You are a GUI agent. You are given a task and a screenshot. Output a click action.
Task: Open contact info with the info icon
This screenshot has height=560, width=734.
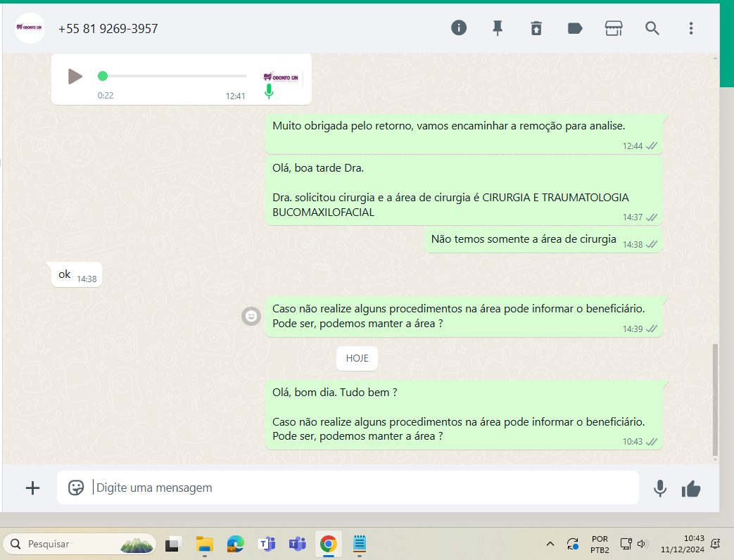(459, 28)
